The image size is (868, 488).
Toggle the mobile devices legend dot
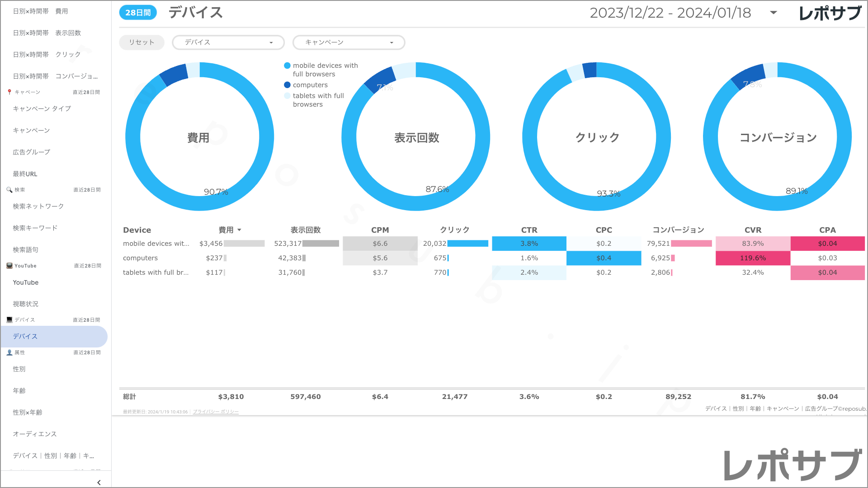coord(287,66)
